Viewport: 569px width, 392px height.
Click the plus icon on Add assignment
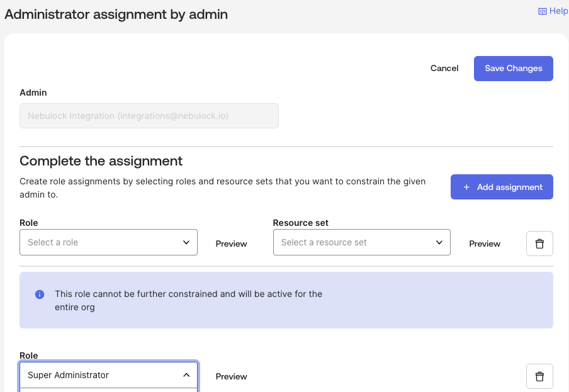pos(466,187)
